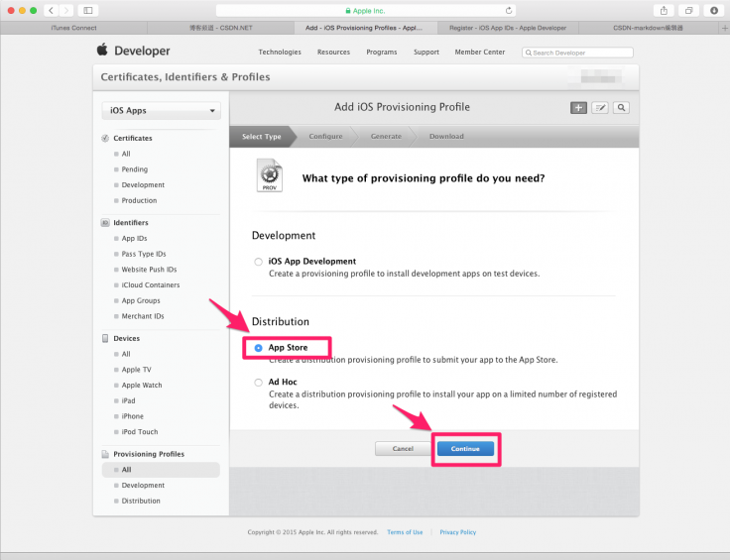Screen dimensions: 730x560
Task: Open the Safari downloads button
Action: 714,10
